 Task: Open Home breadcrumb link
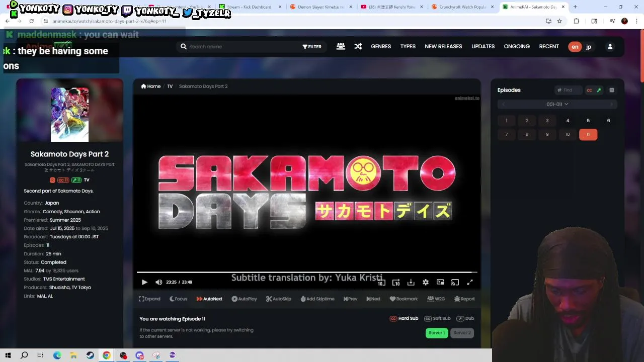pyautogui.click(x=151, y=86)
